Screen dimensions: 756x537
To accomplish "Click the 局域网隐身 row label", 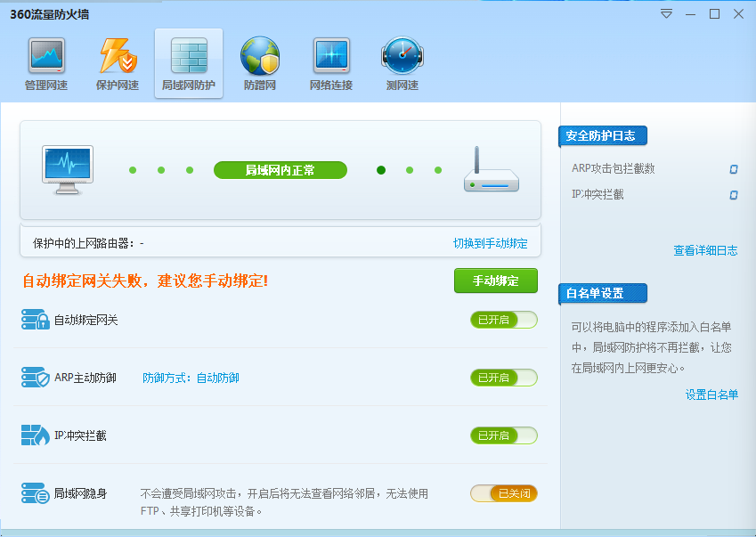I will pos(80,493).
